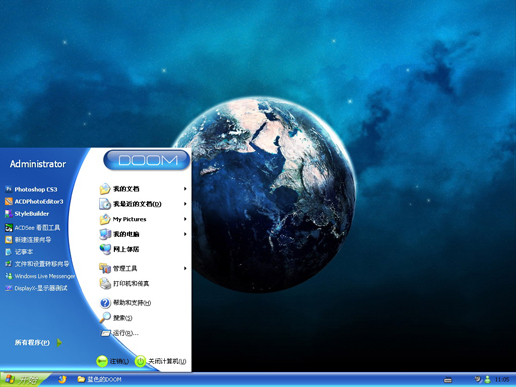Launch DisplayX monitor test program

click(36, 288)
